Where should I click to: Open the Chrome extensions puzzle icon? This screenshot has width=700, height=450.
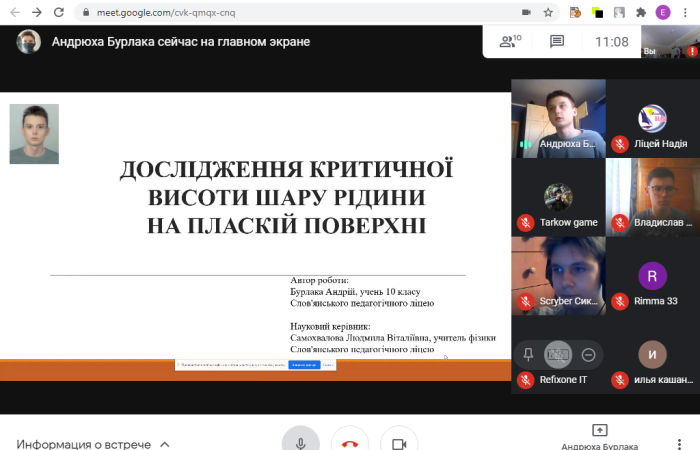click(x=640, y=12)
